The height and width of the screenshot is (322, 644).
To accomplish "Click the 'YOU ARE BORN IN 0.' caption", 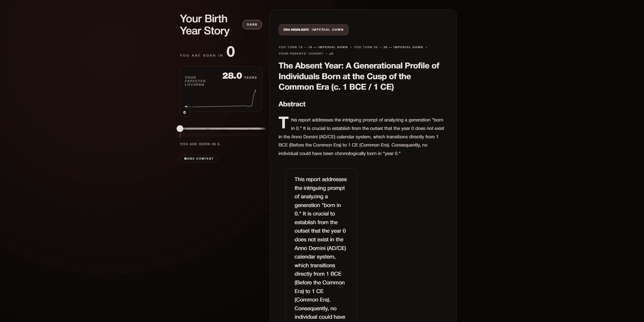I will pos(200,144).
